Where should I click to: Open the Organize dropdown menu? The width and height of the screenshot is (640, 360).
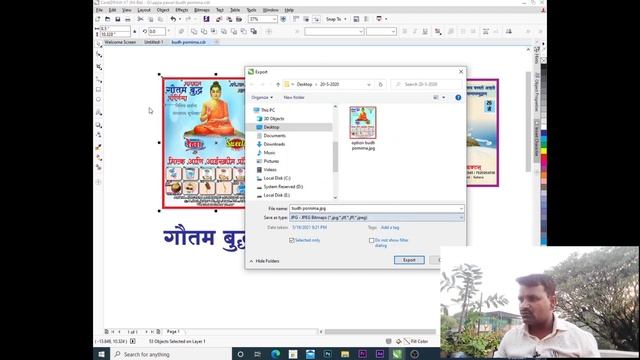point(262,98)
